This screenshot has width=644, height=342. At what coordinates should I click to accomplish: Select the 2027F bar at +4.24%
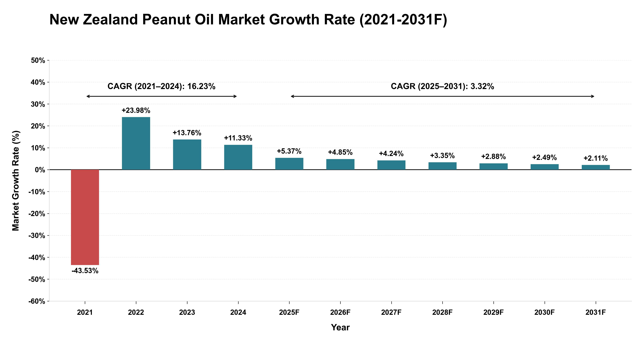(x=391, y=165)
